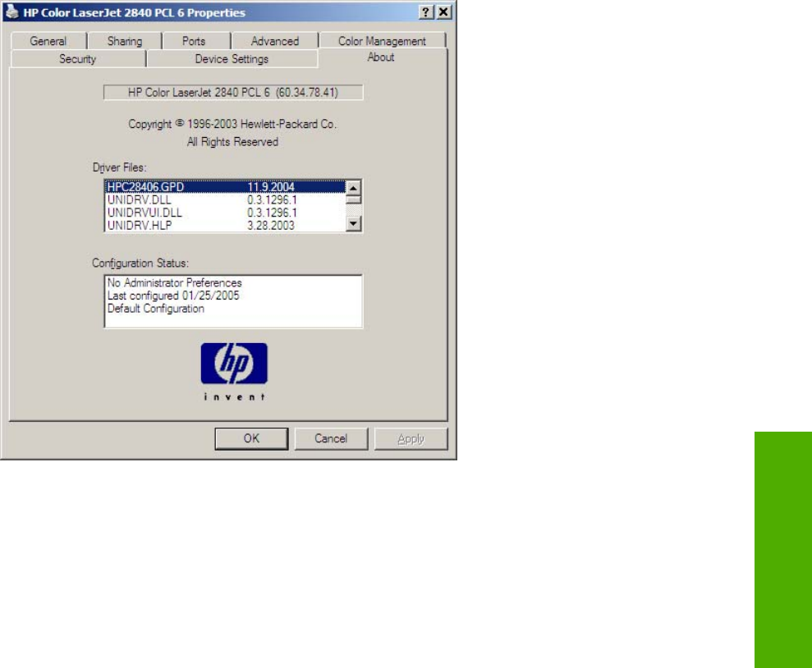
Task: Click 'Default Configuration' status line
Action: pos(155,309)
